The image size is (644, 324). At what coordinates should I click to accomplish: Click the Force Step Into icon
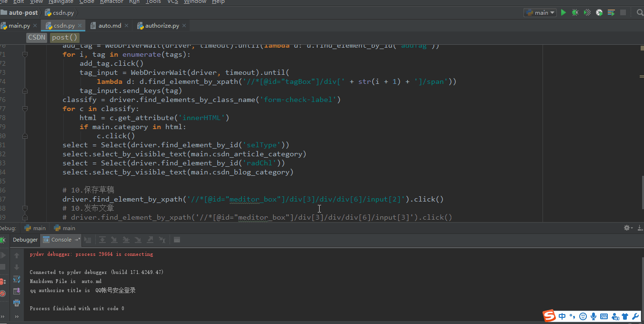138,240
